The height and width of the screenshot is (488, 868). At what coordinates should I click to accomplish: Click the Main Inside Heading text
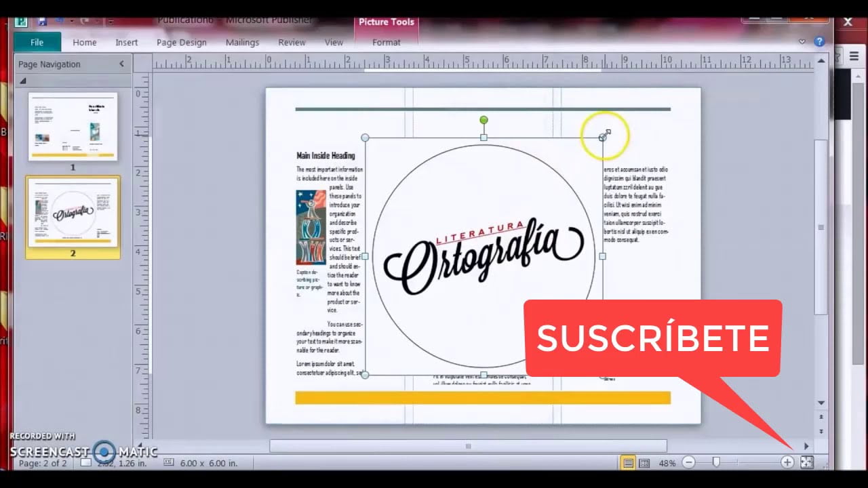[325, 155]
